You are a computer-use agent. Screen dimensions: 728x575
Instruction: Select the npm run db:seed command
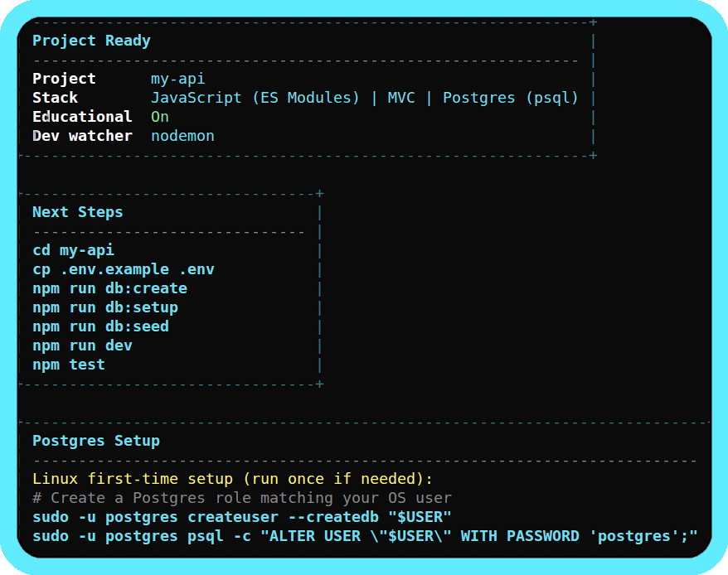99,326
